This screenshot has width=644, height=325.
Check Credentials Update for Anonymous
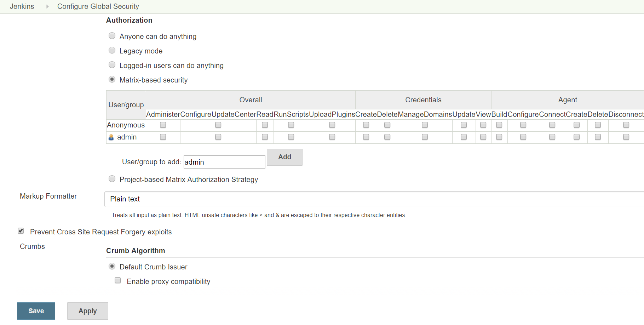coord(464,125)
